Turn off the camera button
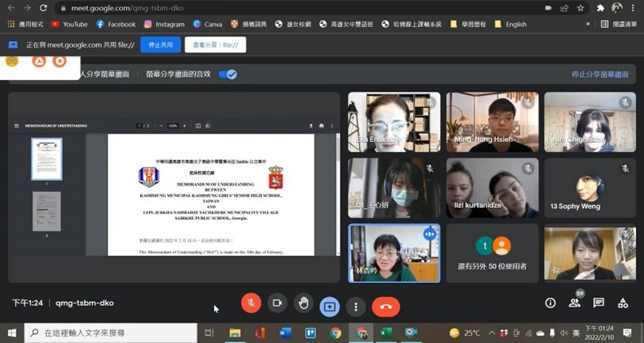This screenshot has height=343, width=644. click(x=277, y=303)
